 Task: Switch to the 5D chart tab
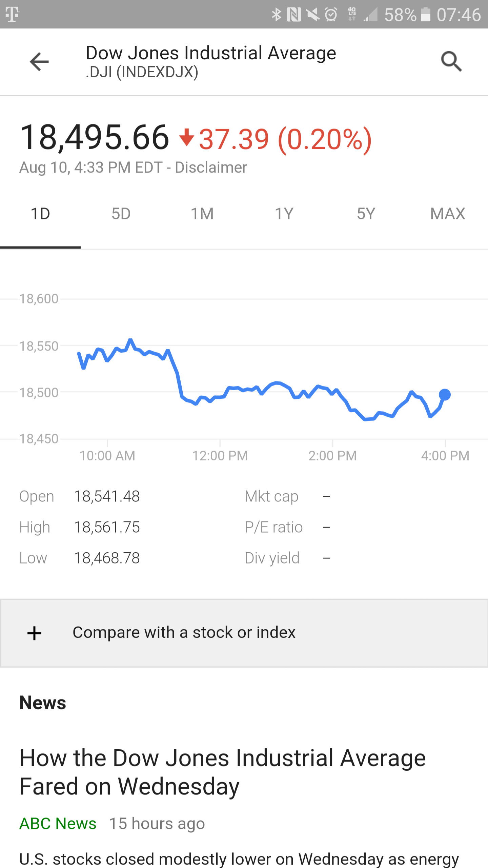tap(121, 214)
